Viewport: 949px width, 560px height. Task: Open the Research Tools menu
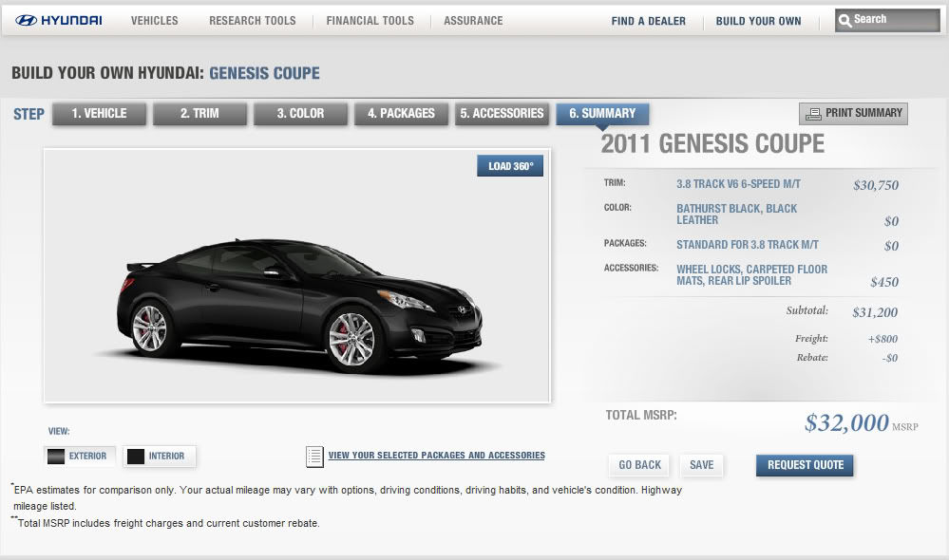pos(253,21)
